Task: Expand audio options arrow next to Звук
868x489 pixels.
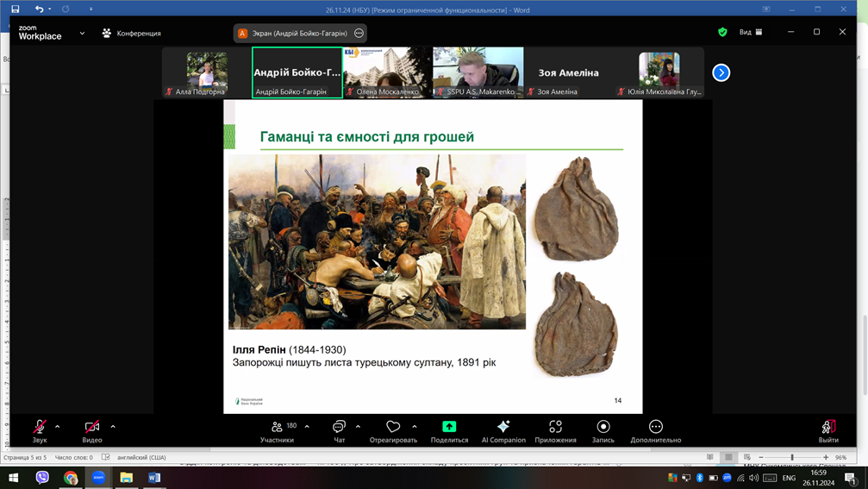Action: [58, 426]
